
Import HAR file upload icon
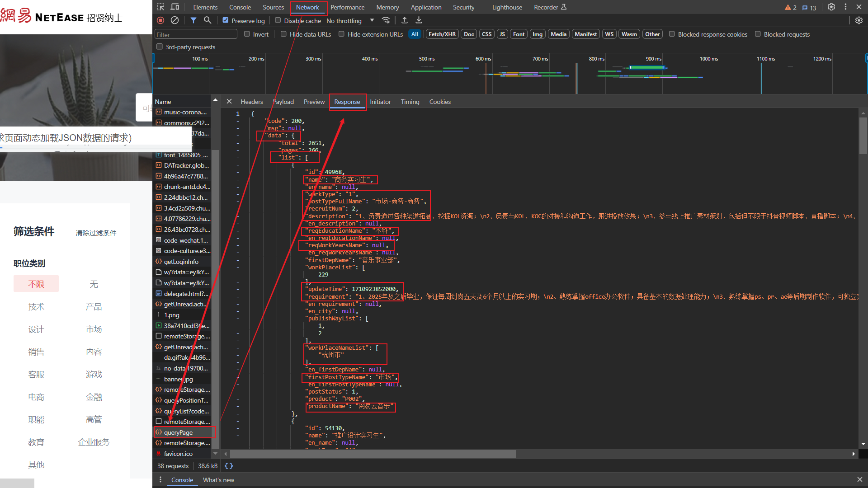(x=405, y=20)
